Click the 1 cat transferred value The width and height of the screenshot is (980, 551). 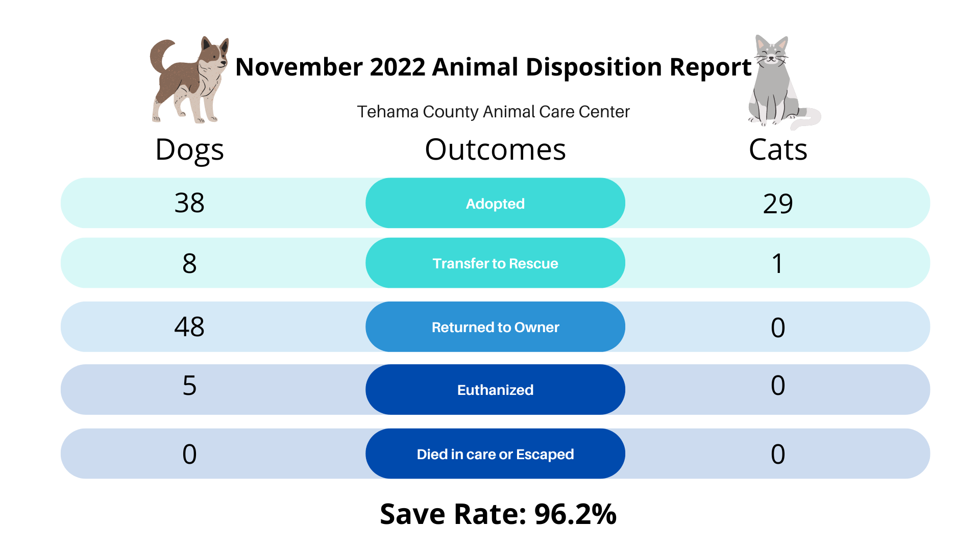pyautogui.click(x=777, y=264)
